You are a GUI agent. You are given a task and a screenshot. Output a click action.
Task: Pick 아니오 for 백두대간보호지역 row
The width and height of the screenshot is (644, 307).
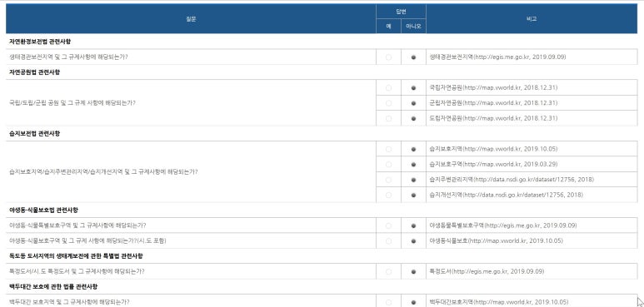tap(413, 303)
